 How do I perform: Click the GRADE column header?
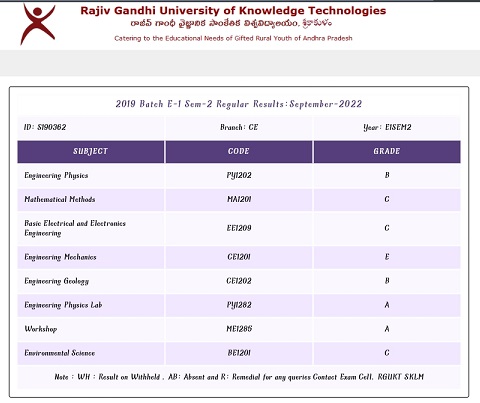(387, 152)
